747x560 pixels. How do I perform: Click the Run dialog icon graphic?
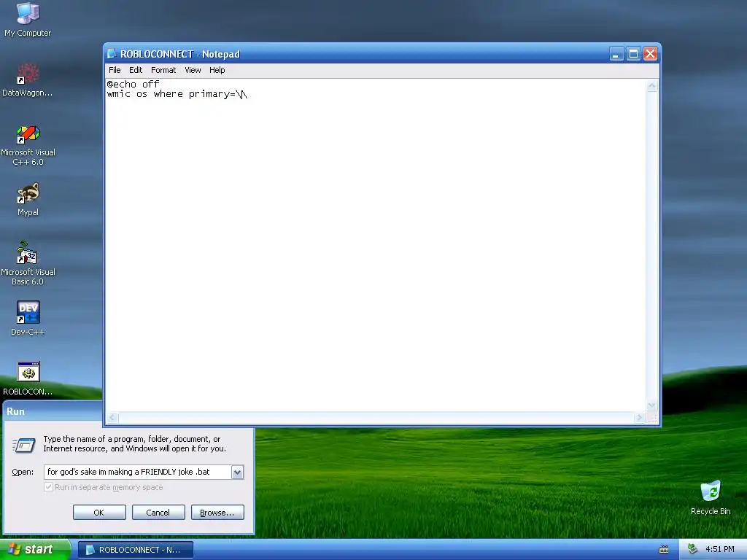coord(24,445)
